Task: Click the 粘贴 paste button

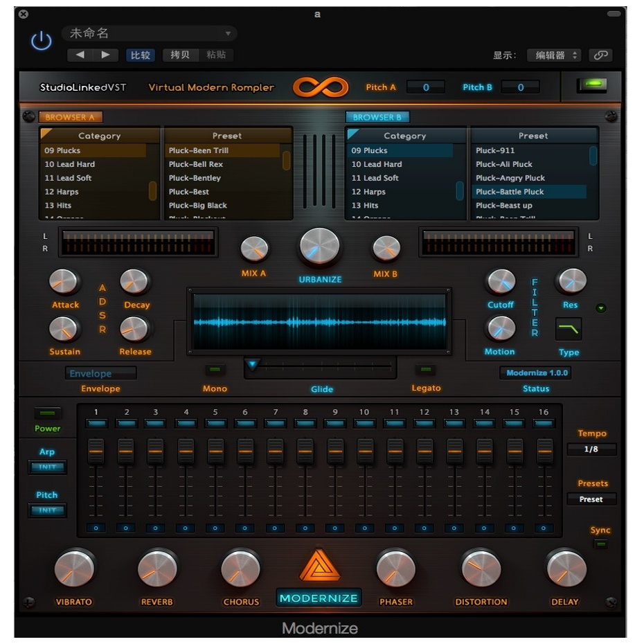Action: click(216, 55)
